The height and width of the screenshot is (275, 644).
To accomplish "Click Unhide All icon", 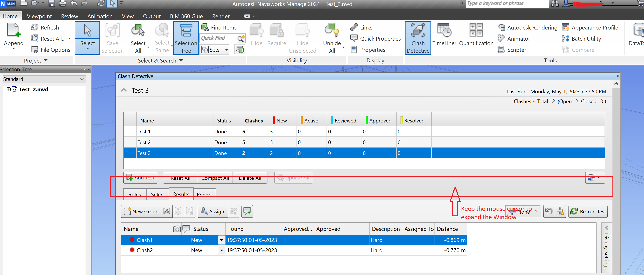I will click(332, 30).
